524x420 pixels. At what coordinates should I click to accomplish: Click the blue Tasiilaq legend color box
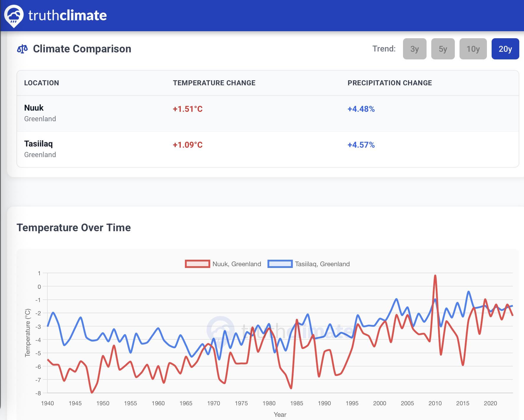point(280,264)
